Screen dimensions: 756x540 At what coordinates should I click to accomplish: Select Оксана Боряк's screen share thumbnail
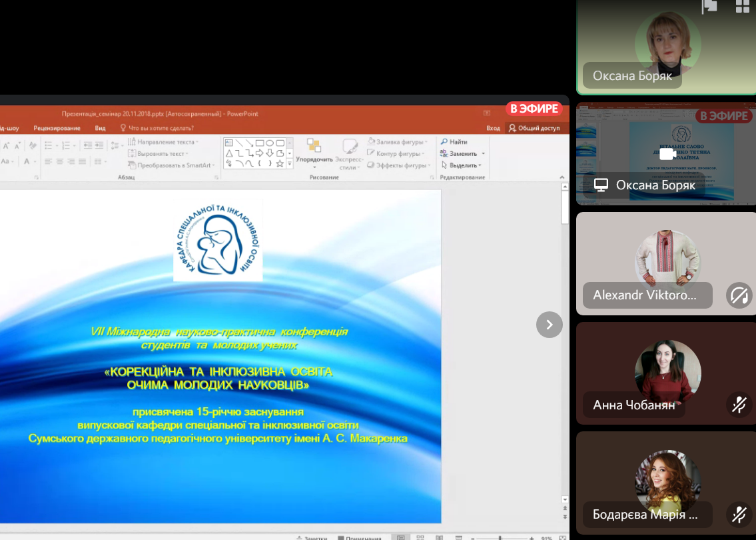point(665,154)
